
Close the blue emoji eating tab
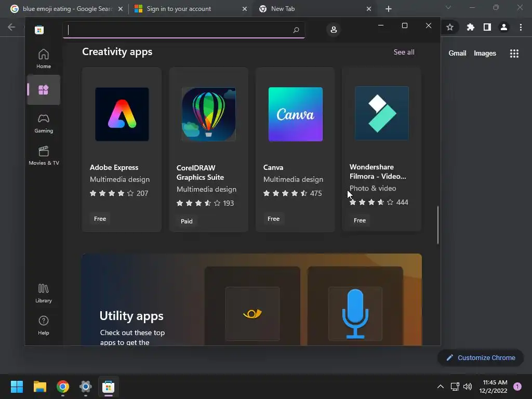tap(121, 9)
